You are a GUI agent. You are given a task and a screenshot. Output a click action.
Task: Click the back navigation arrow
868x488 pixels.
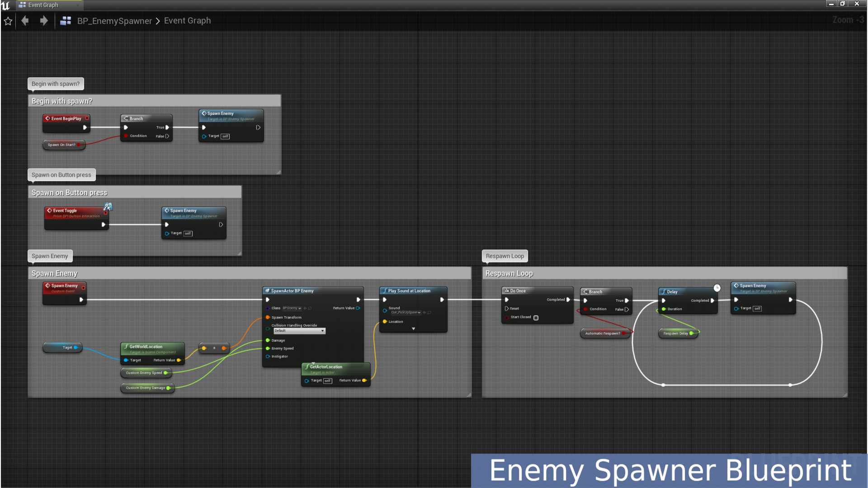[x=25, y=21]
